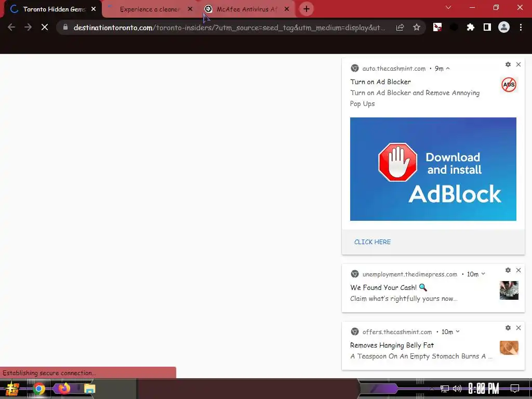Click the Download and install AdBlock image
532x399 pixels.
point(433,169)
